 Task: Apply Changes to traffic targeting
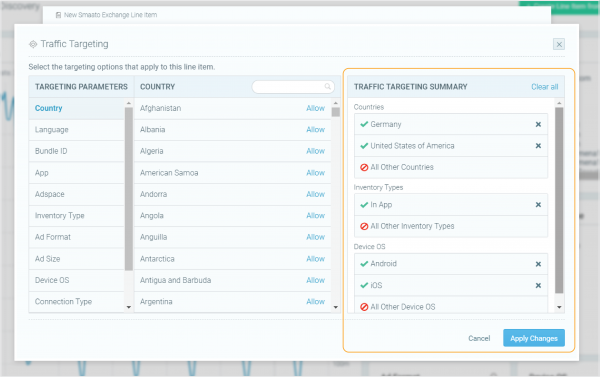(x=534, y=338)
